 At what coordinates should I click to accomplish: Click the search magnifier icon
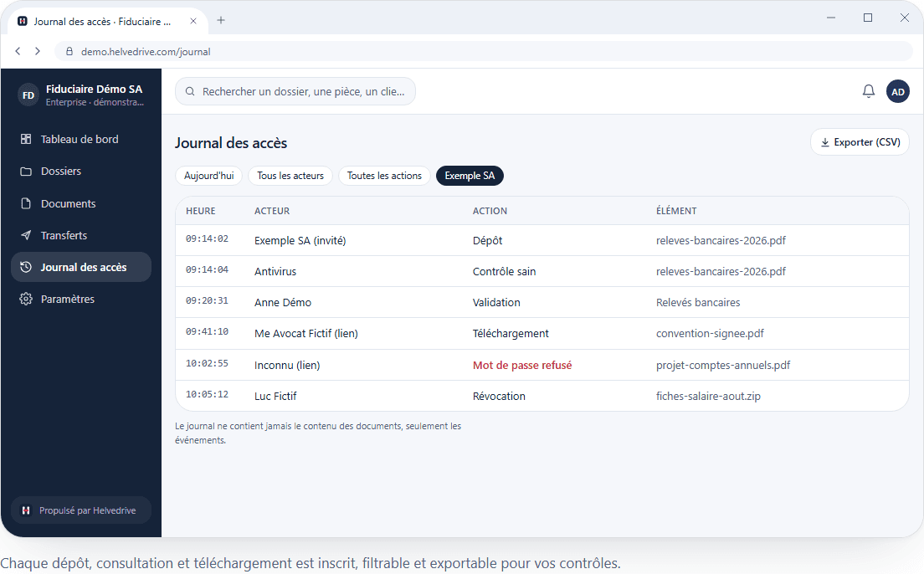click(190, 91)
